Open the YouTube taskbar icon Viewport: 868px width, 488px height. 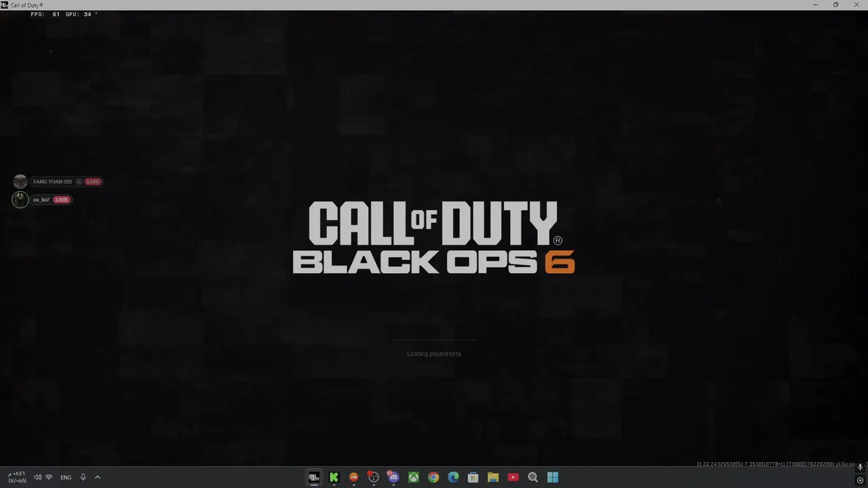pyautogui.click(x=513, y=477)
